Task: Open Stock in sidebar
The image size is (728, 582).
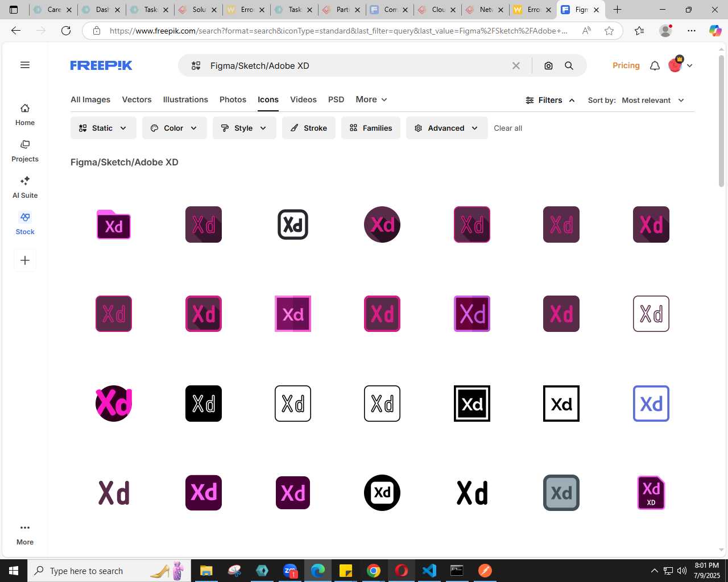Action: (25, 224)
